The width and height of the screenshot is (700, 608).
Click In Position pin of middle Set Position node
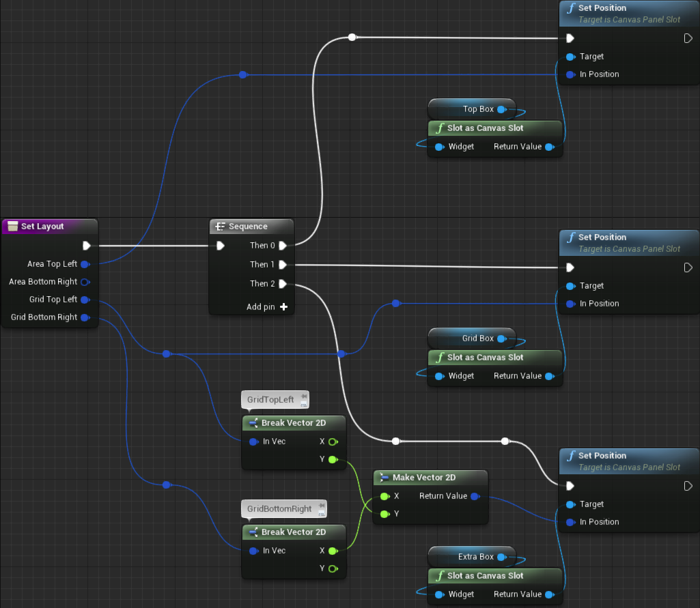tap(570, 304)
